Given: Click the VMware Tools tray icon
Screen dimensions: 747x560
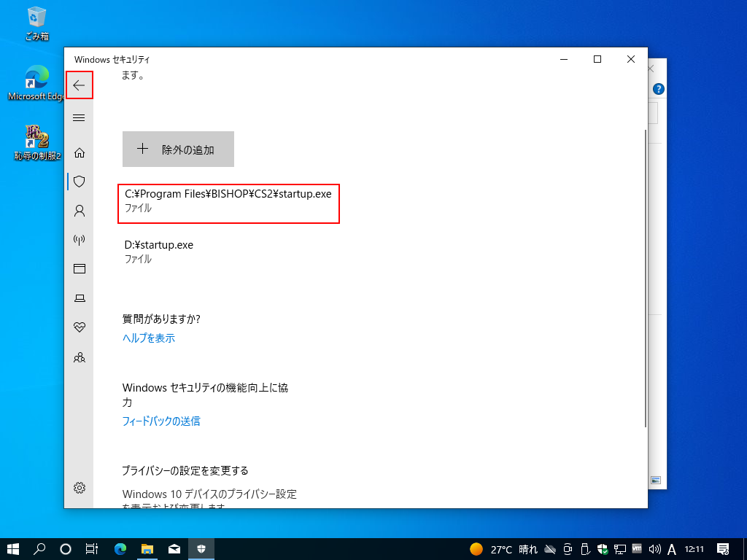Looking at the screenshot, I should pos(637,549).
